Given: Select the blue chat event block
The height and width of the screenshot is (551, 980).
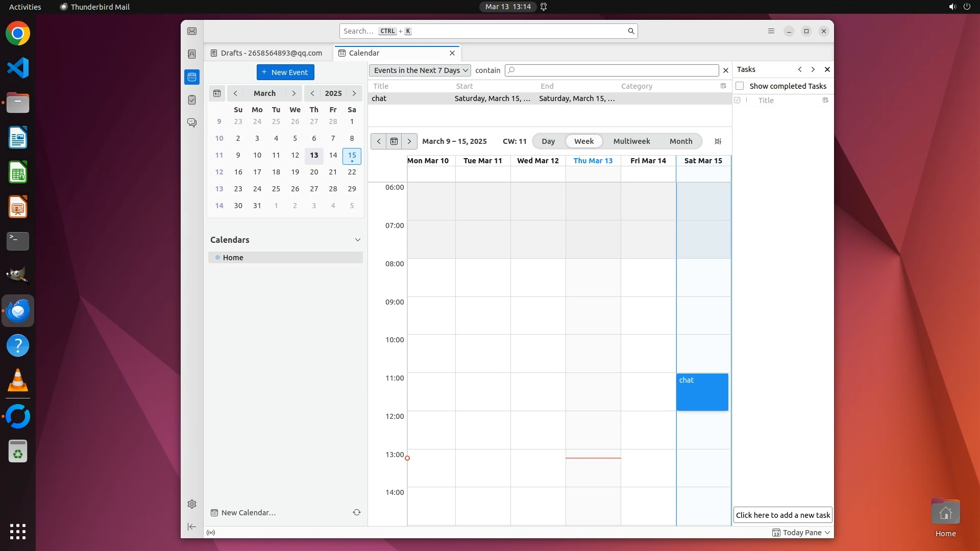Looking at the screenshot, I should point(702,393).
